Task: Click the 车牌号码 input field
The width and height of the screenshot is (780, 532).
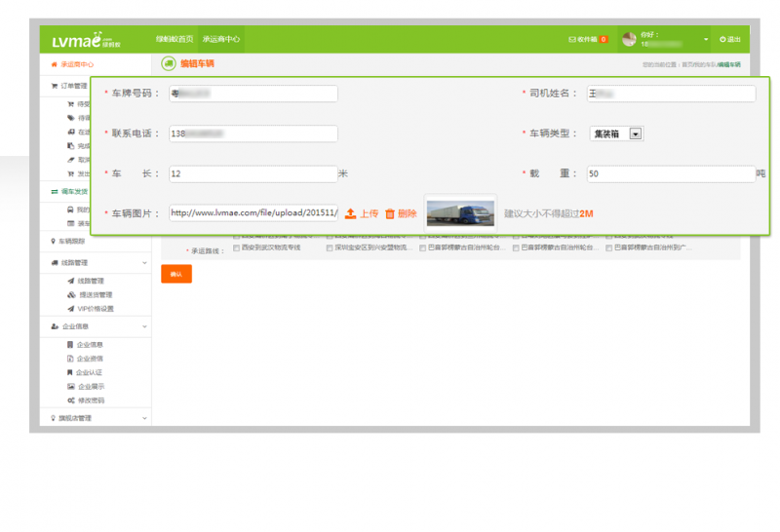Action: pyautogui.click(x=253, y=94)
